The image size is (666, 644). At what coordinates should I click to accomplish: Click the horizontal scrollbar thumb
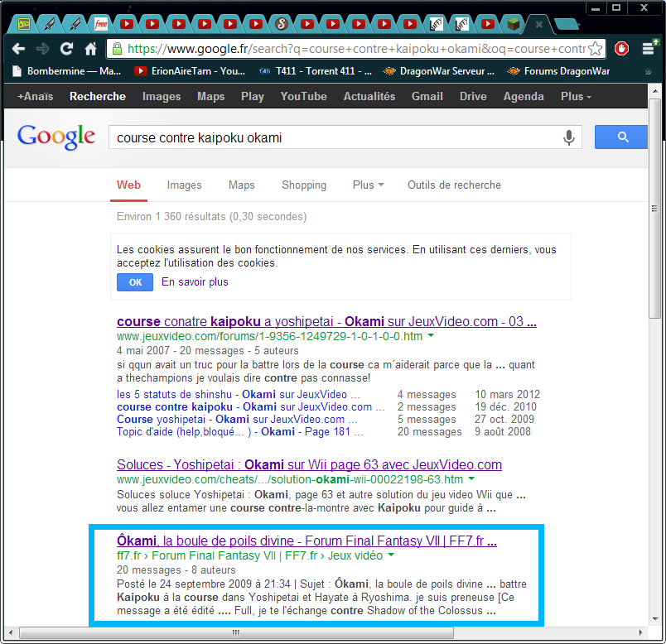236,632
